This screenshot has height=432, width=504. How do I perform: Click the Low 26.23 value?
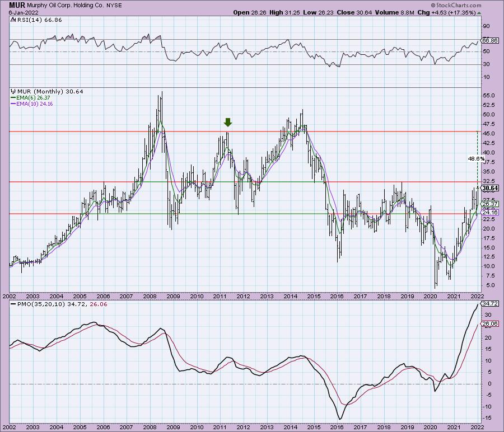pos(318,12)
